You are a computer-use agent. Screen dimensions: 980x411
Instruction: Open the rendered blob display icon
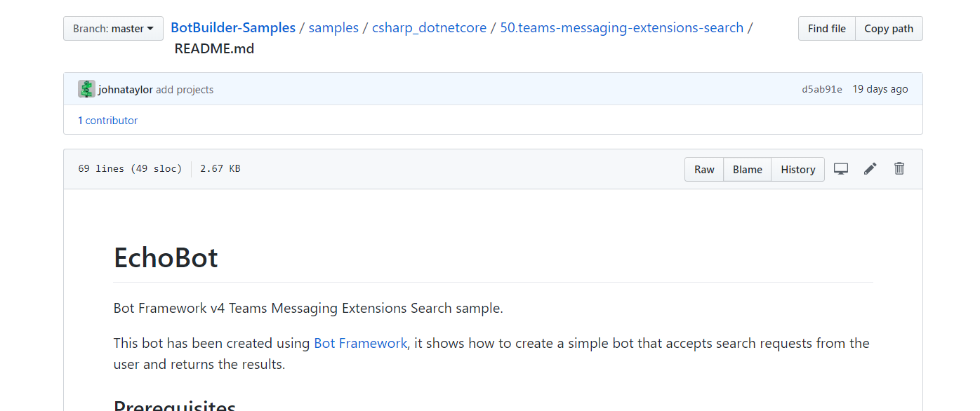coord(841,168)
